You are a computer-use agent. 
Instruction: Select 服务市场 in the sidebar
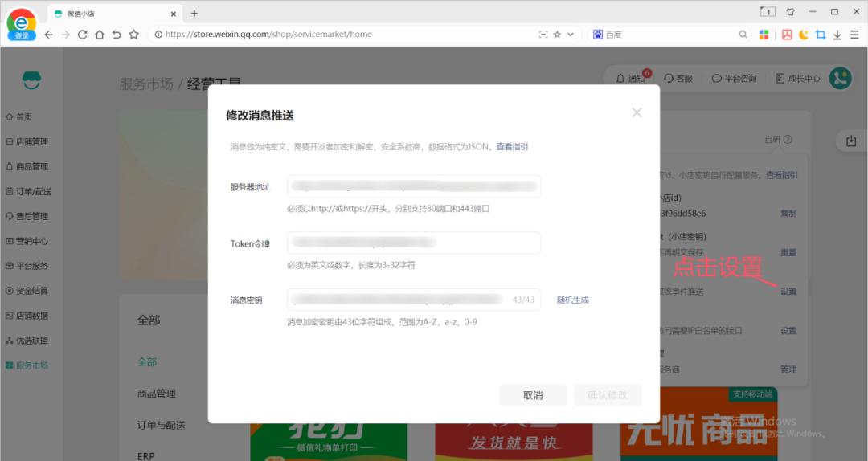coord(27,365)
